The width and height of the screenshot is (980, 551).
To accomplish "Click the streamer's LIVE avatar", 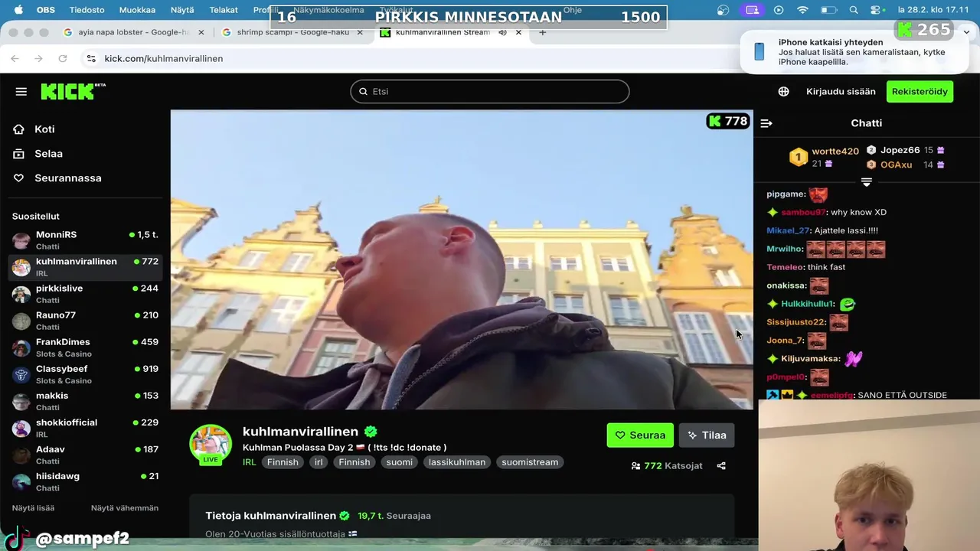I will coord(211,445).
